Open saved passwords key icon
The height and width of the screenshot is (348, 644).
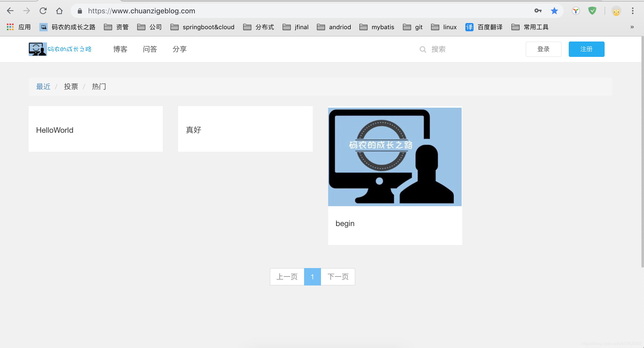[538, 11]
